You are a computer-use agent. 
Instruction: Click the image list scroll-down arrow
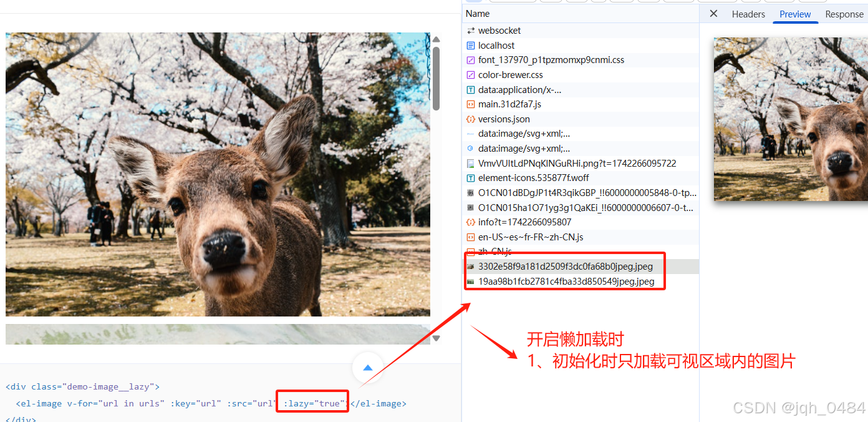pyautogui.click(x=436, y=338)
